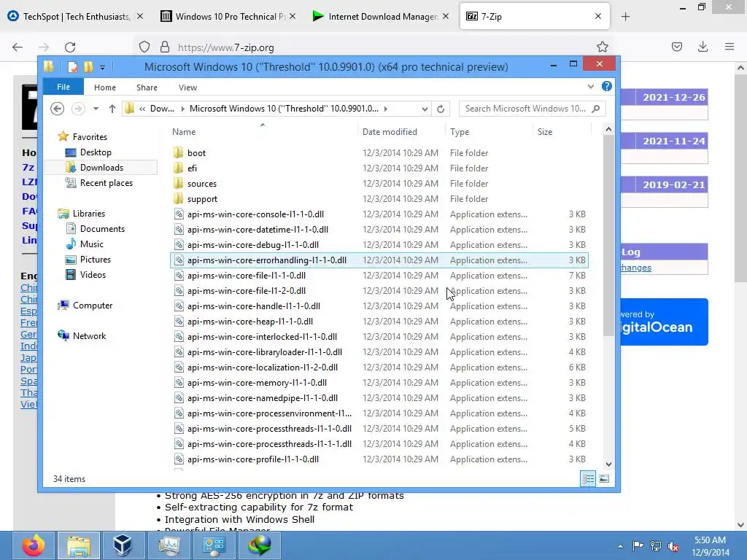Select Computer in navigation pane
Screen dimensions: 747x560
point(93,306)
